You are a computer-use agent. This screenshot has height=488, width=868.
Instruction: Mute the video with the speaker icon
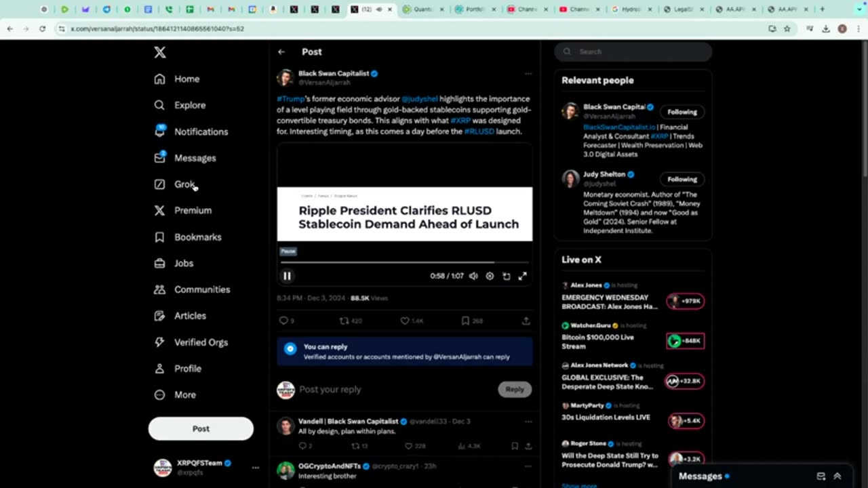coord(473,276)
